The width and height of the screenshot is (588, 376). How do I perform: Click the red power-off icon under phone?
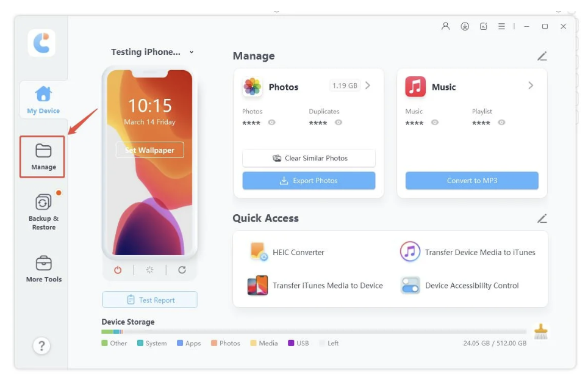(x=118, y=270)
